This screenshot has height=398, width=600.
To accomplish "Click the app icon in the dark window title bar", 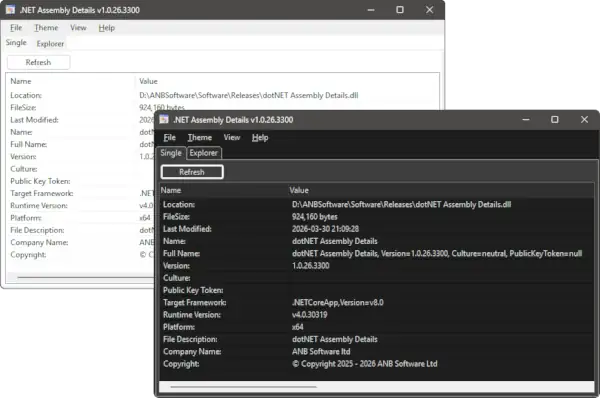I will (164, 119).
